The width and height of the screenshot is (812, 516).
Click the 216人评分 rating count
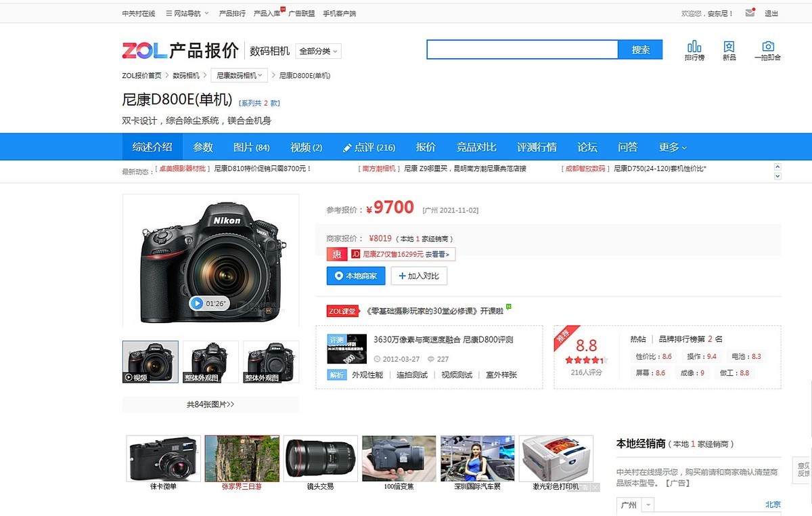pos(586,372)
